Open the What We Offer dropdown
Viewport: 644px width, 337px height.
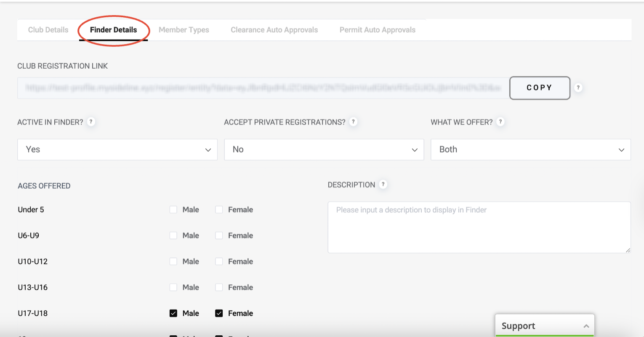[x=530, y=150]
